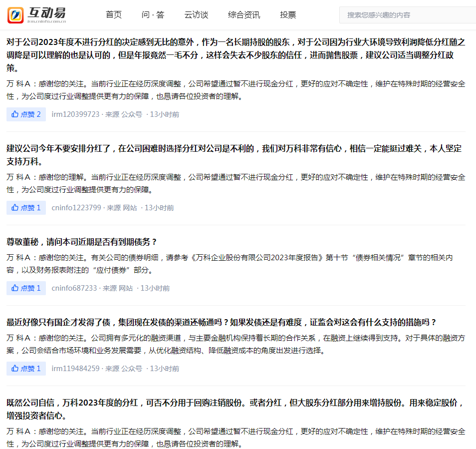Go to the 问·答 section
Viewport: 476px width, 449px height.
coord(153,15)
